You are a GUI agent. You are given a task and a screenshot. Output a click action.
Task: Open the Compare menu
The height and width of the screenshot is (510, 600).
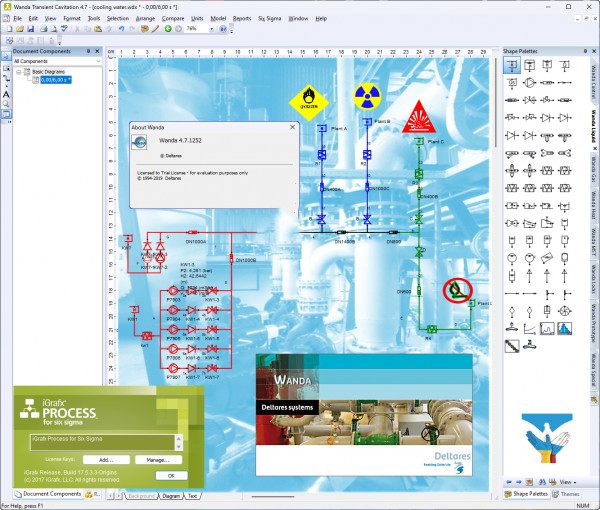point(173,18)
